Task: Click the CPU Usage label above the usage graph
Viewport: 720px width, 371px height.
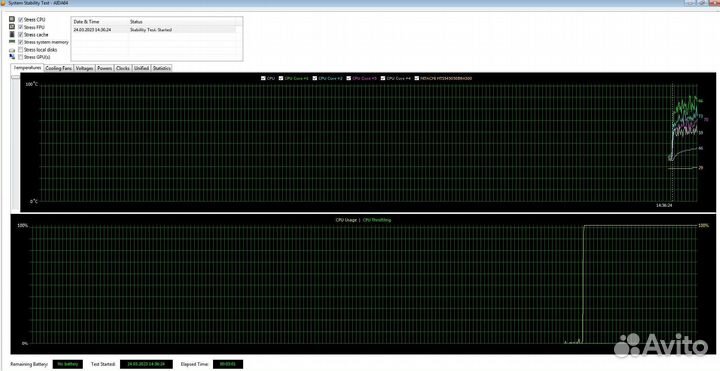Action: pyautogui.click(x=346, y=220)
